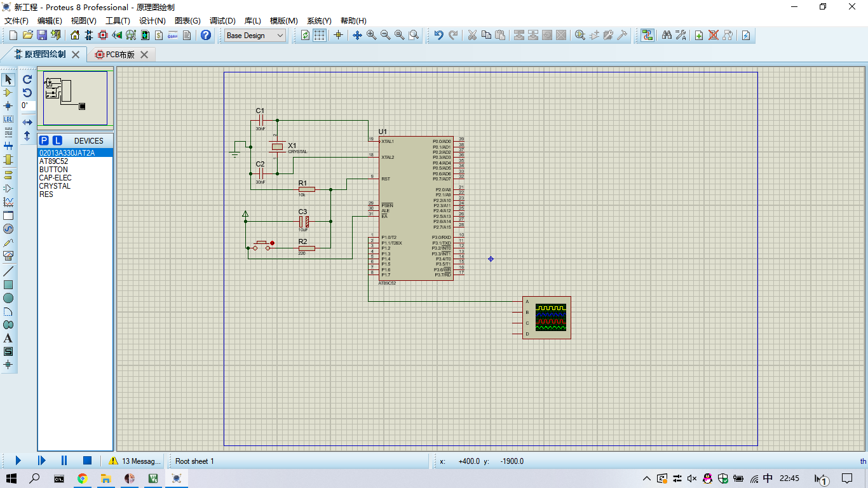Select the 2D Graphics Text tool
868x488 pixels.
tap(8, 338)
